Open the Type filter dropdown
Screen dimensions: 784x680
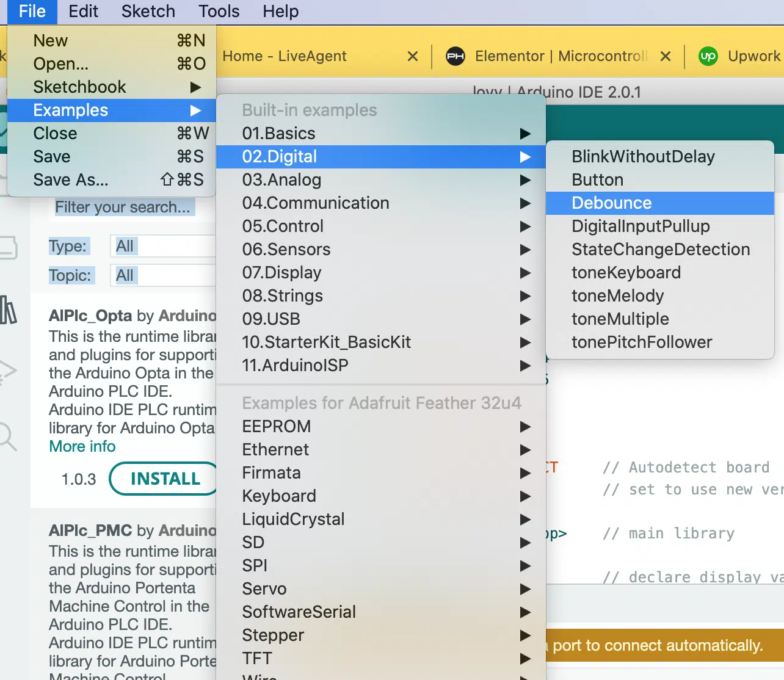click(163, 246)
